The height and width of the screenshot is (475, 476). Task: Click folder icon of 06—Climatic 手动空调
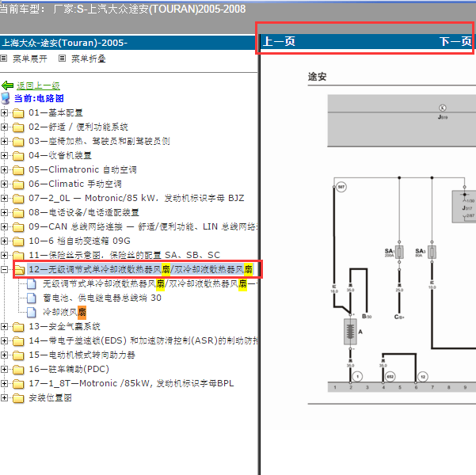[18, 184]
